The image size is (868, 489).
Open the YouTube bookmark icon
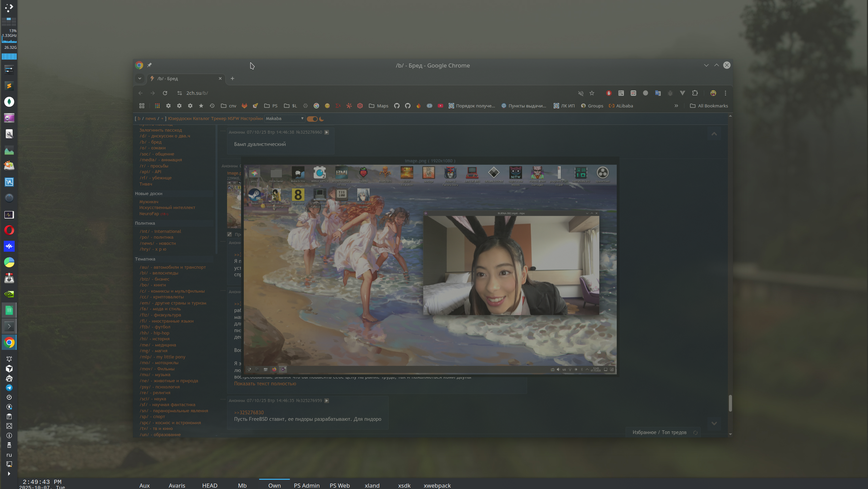(x=440, y=106)
